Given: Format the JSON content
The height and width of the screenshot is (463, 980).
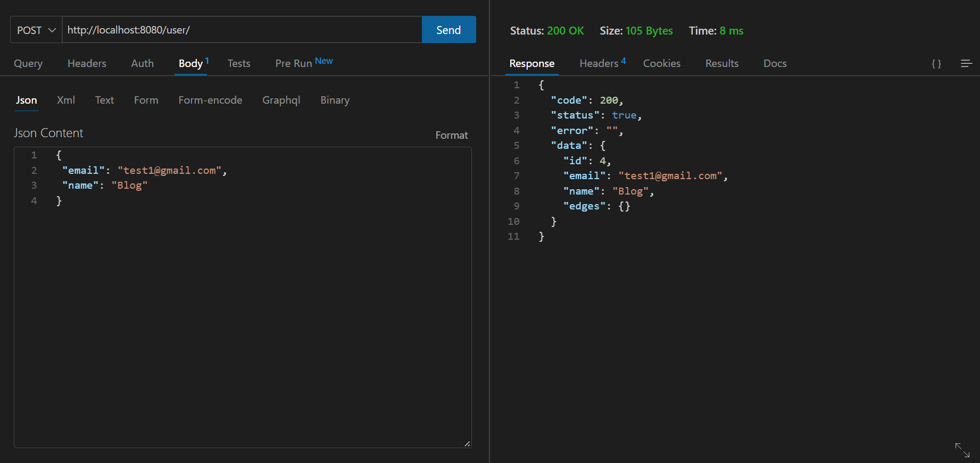Looking at the screenshot, I should tap(452, 135).
